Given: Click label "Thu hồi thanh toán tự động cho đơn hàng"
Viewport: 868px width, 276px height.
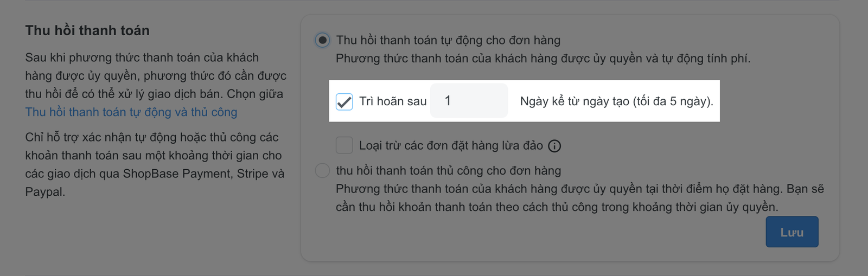Looking at the screenshot, I should click(x=448, y=40).
